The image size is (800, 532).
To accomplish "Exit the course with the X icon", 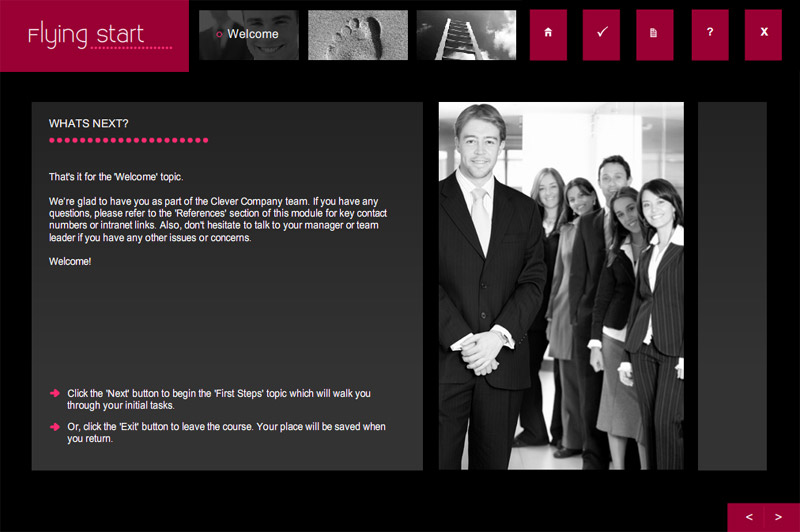I will 763,35.
